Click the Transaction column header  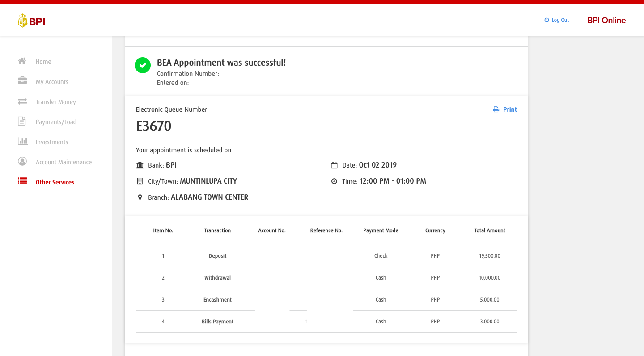coord(217,230)
